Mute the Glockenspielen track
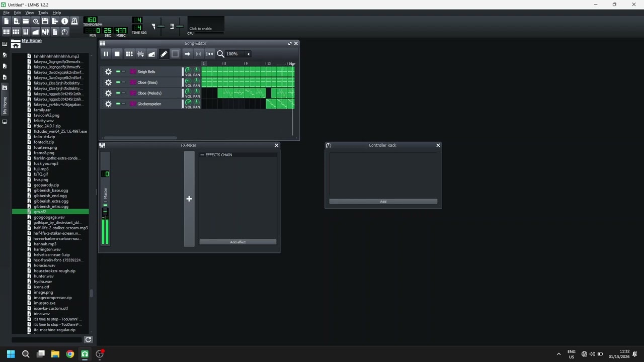The width and height of the screenshot is (644, 362). tap(118, 104)
